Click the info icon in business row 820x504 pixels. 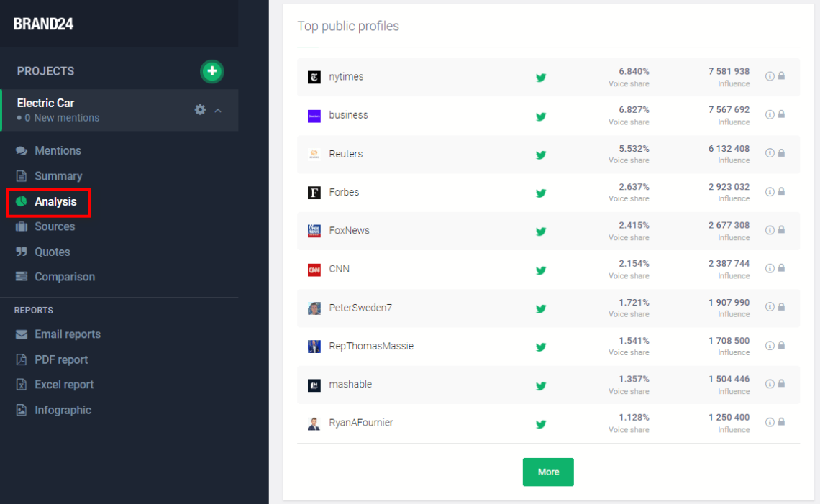click(770, 114)
